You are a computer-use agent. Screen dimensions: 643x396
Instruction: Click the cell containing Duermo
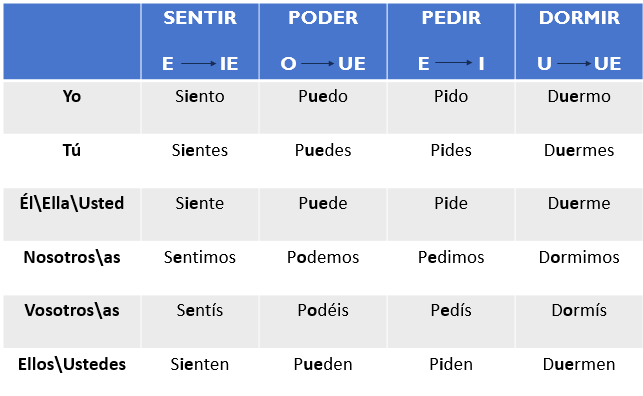click(x=579, y=107)
